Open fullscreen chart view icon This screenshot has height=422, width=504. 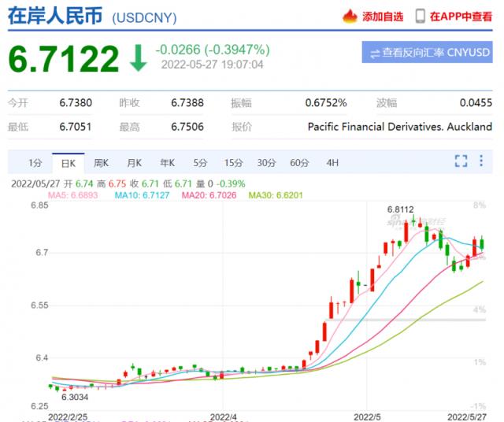(461, 161)
